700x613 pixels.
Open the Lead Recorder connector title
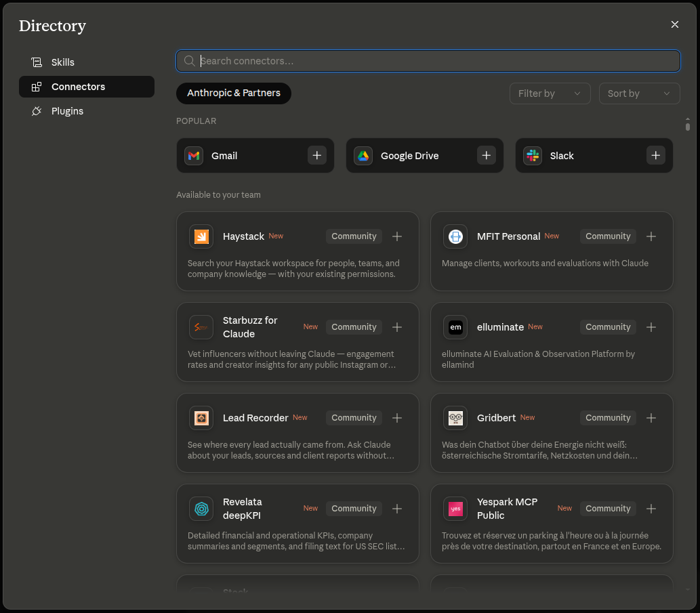click(255, 418)
